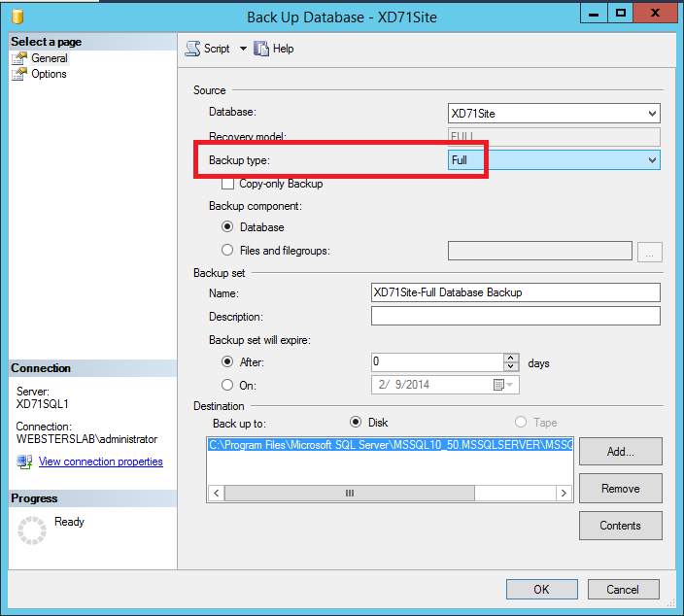This screenshot has width=684, height=616.
Task: Open the Script dropdown arrow
Action: [243, 49]
